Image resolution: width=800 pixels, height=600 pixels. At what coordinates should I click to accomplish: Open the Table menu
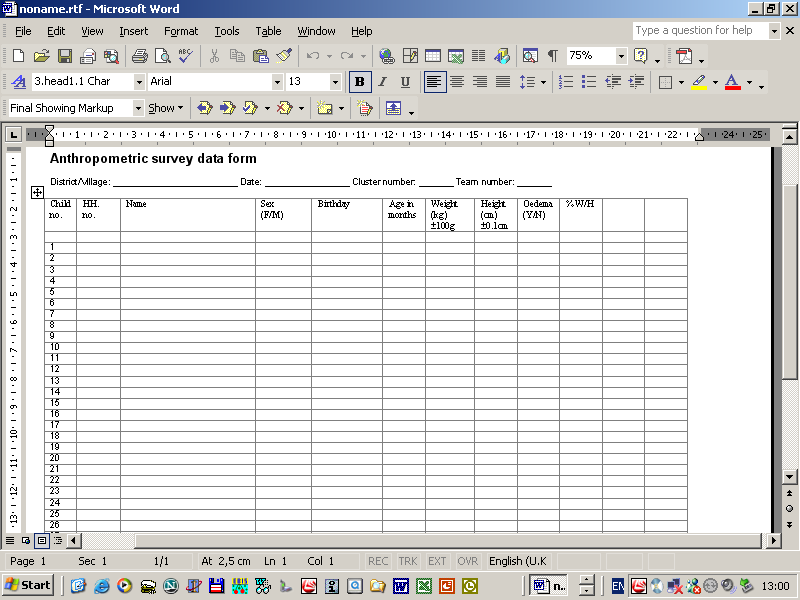268,31
